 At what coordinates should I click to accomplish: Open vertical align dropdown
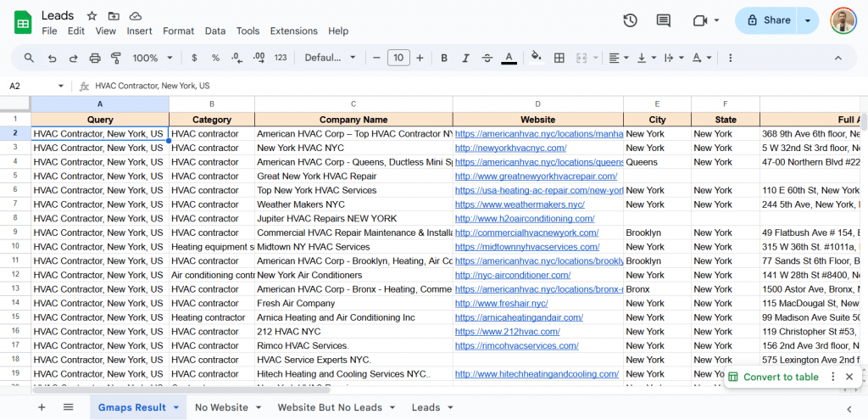pos(646,58)
